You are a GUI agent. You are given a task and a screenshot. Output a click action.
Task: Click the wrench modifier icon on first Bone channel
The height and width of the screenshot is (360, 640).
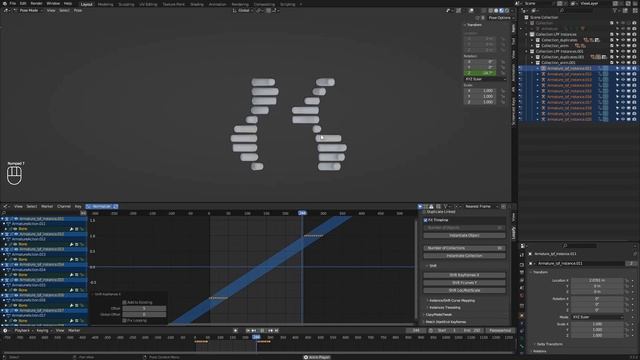pyautogui.click(x=71, y=229)
